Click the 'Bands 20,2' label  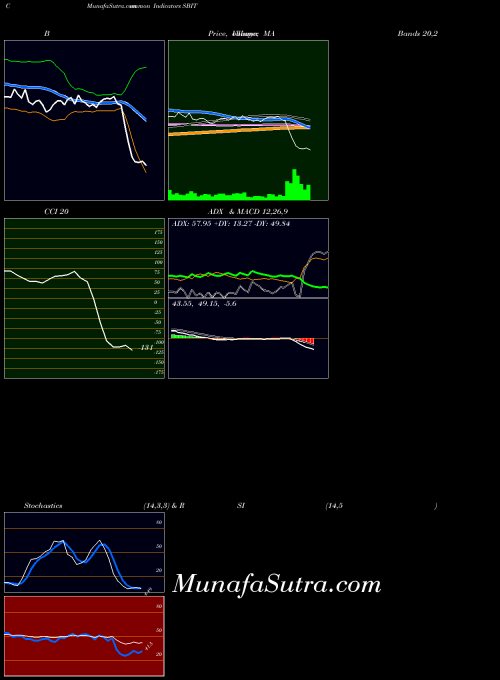tap(418, 33)
